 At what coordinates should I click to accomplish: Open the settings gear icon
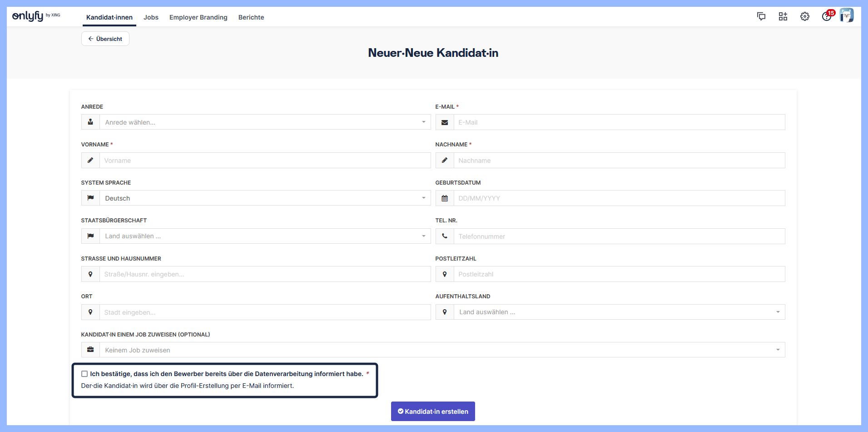(805, 16)
